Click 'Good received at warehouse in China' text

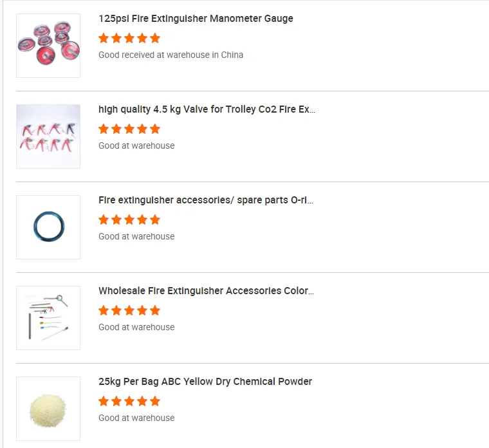pos(171,55)
